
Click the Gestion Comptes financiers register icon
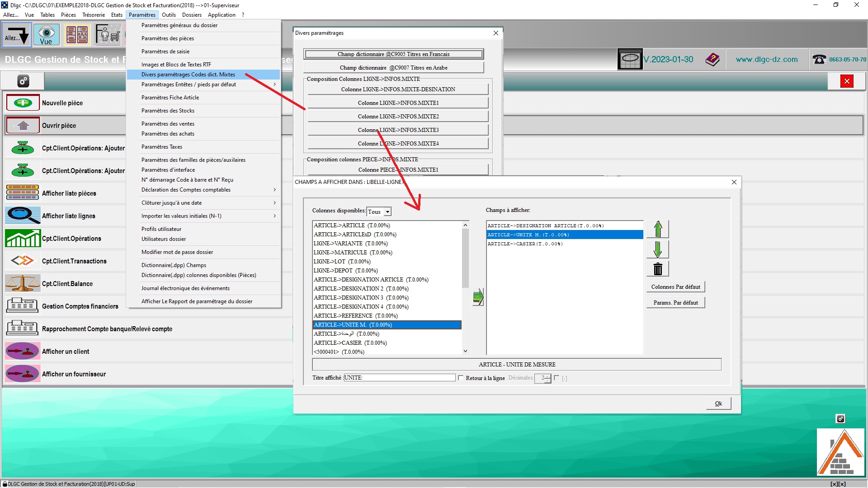pos(23,306)
